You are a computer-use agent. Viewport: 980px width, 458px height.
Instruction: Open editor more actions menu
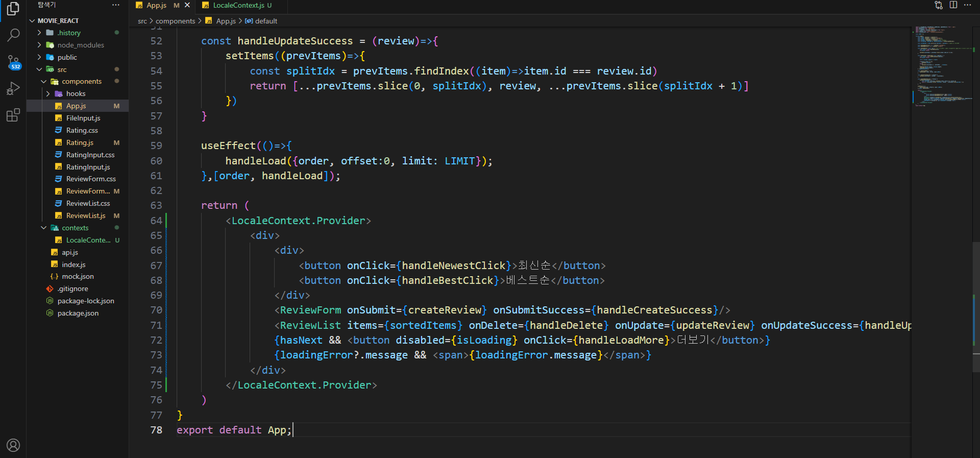[x=968, y=5]
